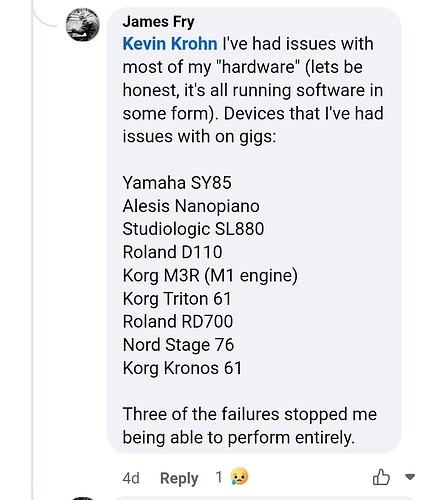
Task: Select the Roland D110 text line
Action: [172, 252]
